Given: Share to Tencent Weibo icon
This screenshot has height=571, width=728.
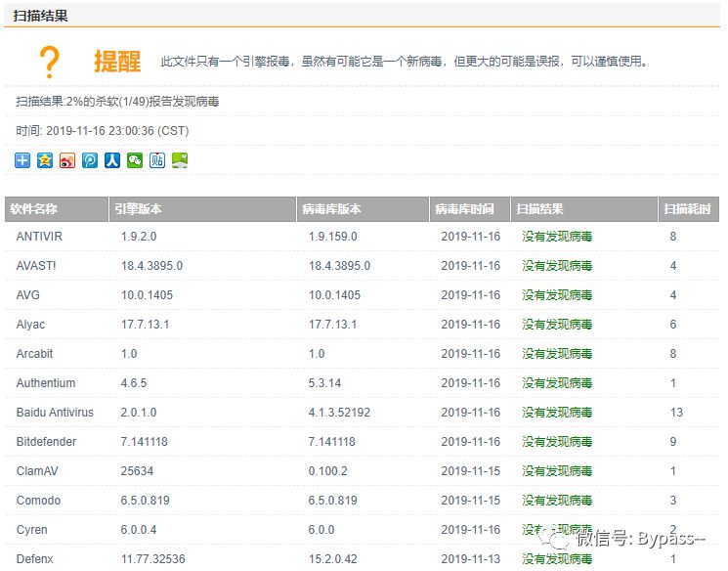Looking at the screenshot, I should [x=90, y=160].
